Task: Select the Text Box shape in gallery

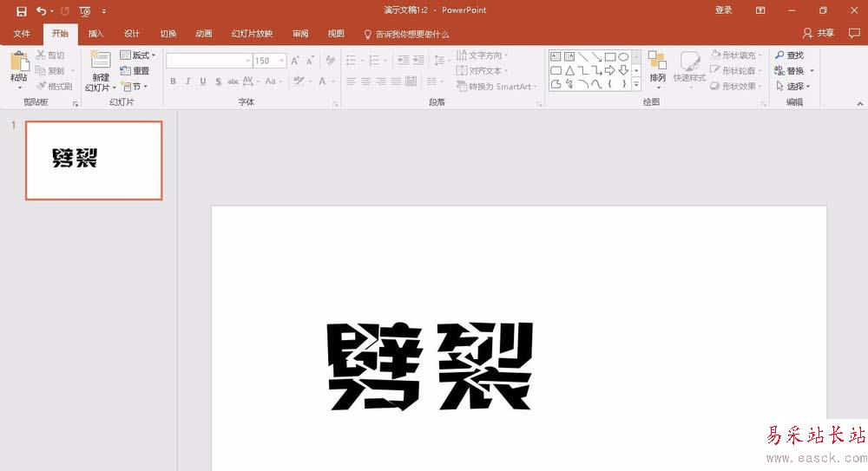Action: point(556,56)
